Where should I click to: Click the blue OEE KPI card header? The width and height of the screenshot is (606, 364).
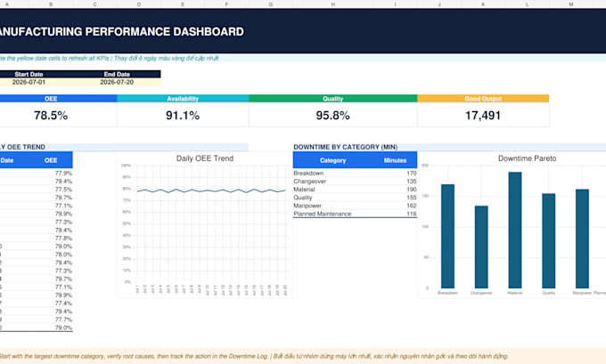58,99
